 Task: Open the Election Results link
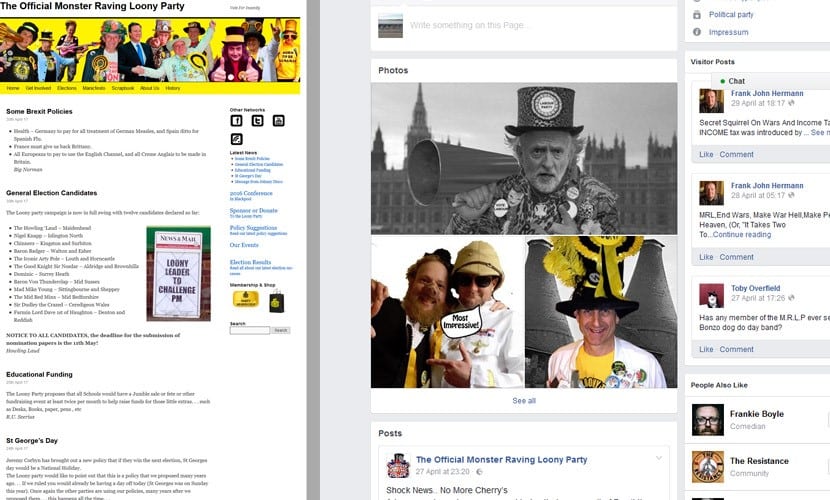[x=250, y=262]
